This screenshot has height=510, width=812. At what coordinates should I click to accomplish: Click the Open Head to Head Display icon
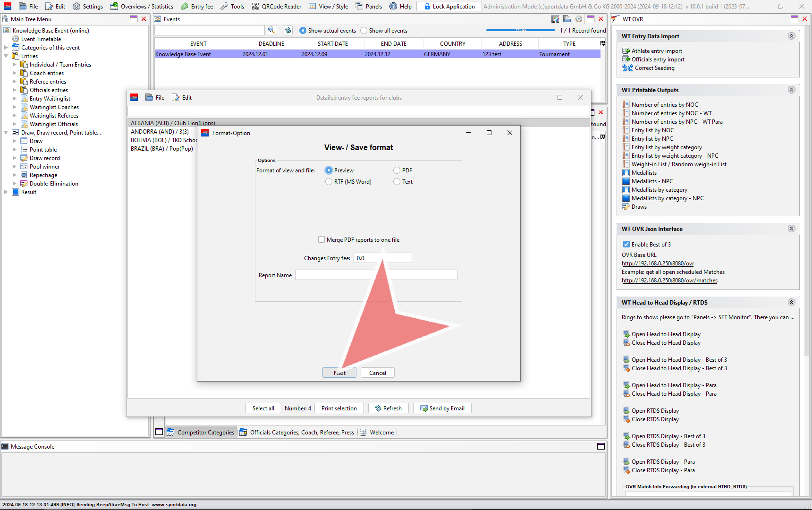[626, 334]
